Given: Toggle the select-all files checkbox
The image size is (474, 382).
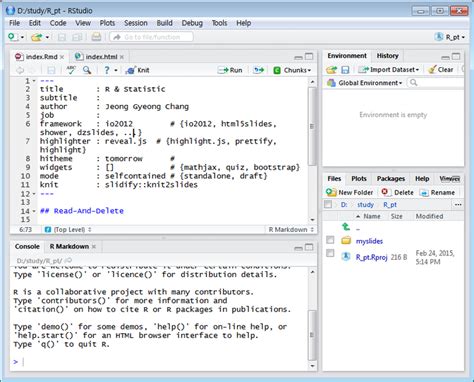Looking at the screenshot, I should 328,204.
